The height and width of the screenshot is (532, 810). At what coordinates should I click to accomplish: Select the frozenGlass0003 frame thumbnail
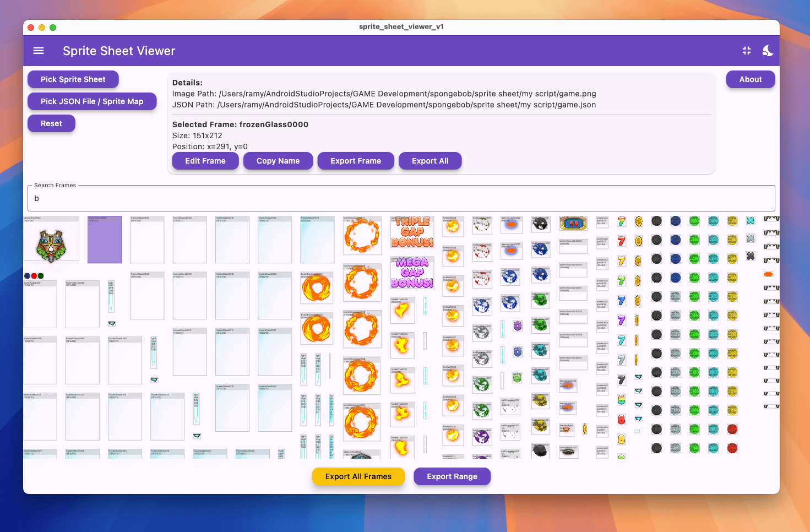tap(147, 240)
